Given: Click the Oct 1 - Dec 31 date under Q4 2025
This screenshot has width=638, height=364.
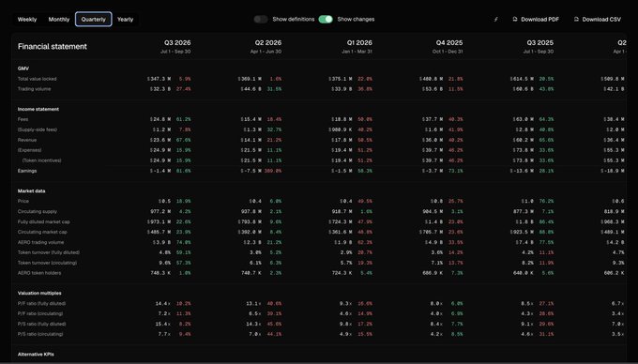Looking at the screenshot, I should pos(448,52).
